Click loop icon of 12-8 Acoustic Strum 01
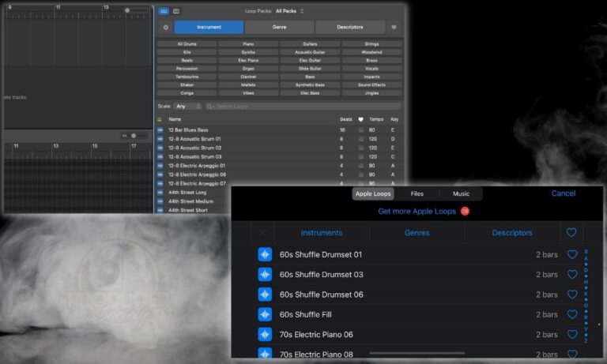Image resolution: width=607 pixels, height=364 pixels. pos(160,139)
